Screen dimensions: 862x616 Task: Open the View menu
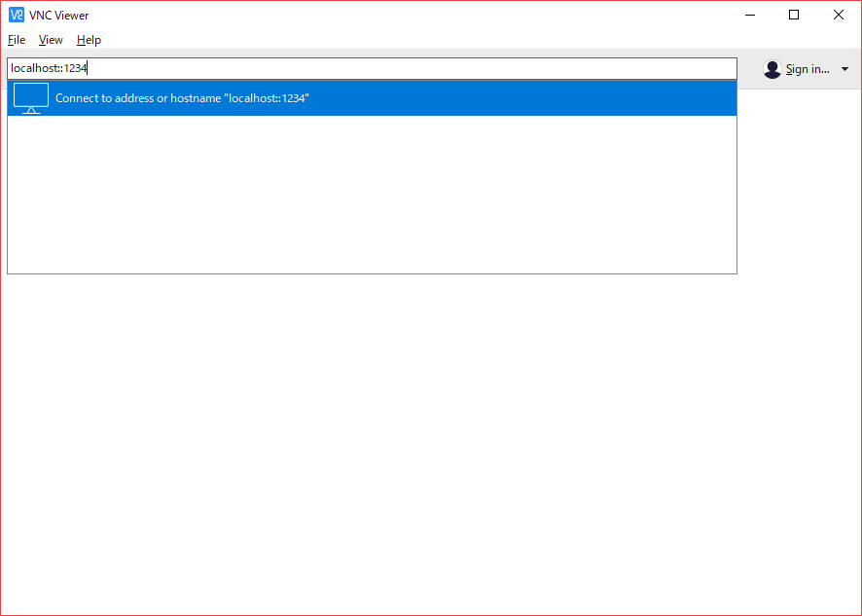click(x=51, y=40)
